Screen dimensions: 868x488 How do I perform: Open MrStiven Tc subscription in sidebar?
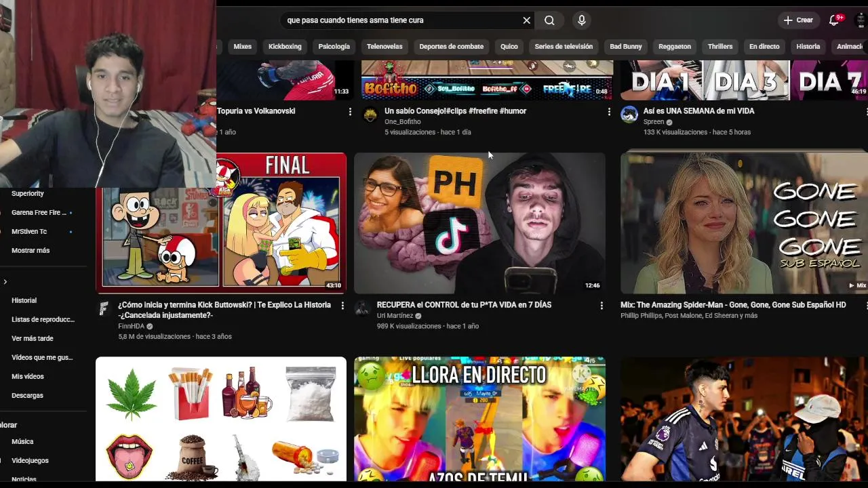click(x=29, y=232)
